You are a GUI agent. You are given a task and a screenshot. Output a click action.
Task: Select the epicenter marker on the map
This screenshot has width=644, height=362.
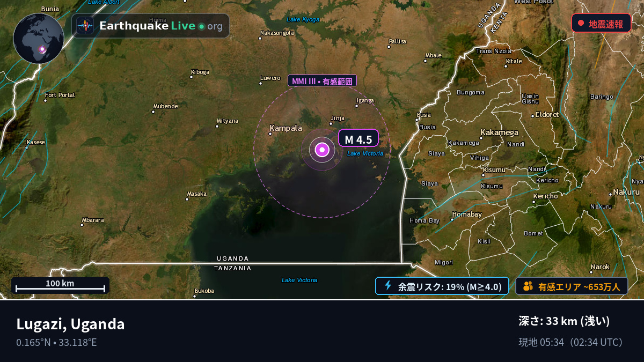(322, 150)
